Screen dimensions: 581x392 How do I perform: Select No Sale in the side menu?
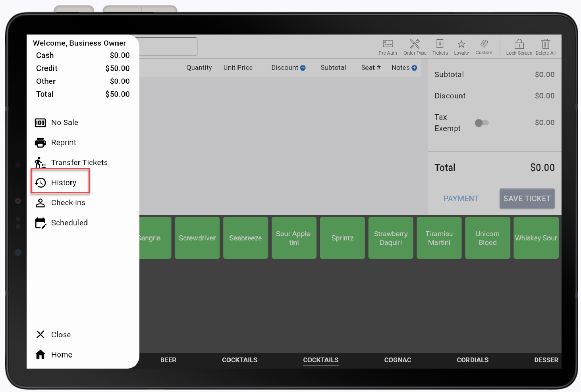[x=64, y=123]
